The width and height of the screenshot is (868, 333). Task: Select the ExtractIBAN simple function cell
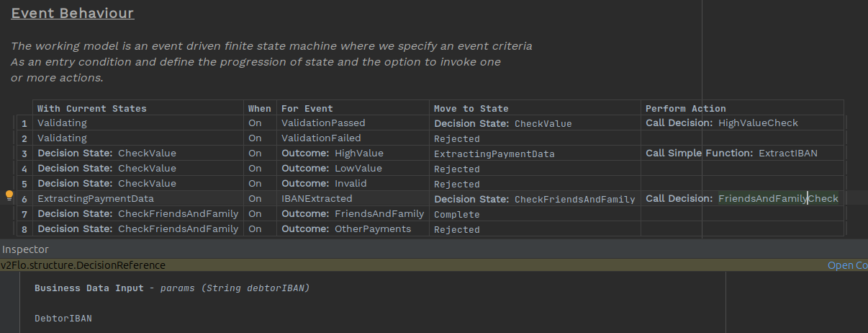(787, 154)
